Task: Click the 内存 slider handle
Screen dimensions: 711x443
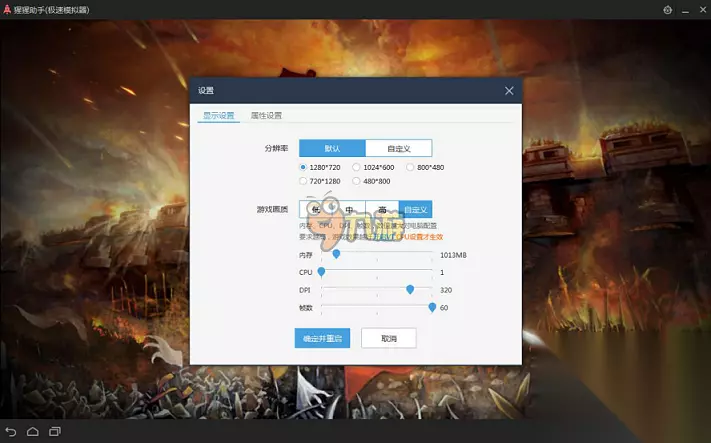Action: click(336, 254)
